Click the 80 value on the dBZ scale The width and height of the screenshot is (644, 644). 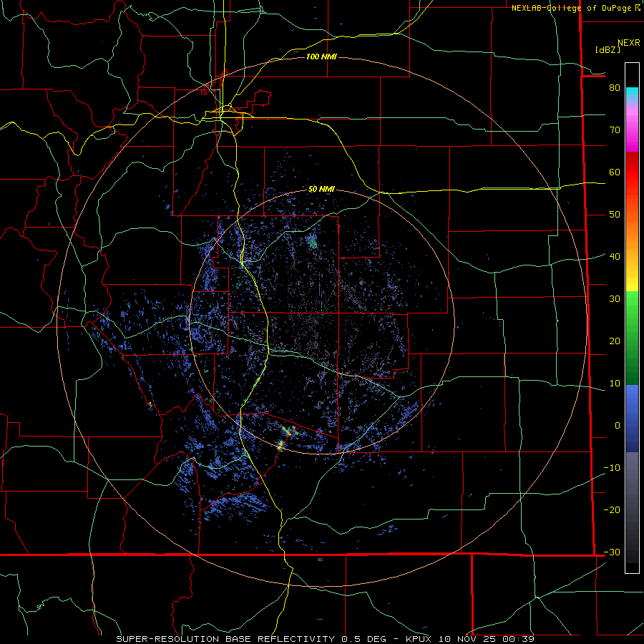(615, 87)
